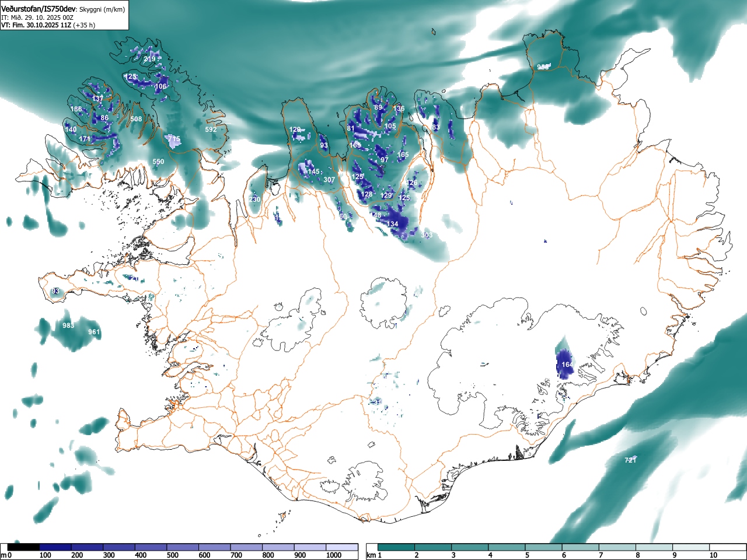The width and height of the screenshot is (747, 560).
Task: Select the 'IT: Mið. 29. 10. 2025 00Z' line
Action: point(37,17)
